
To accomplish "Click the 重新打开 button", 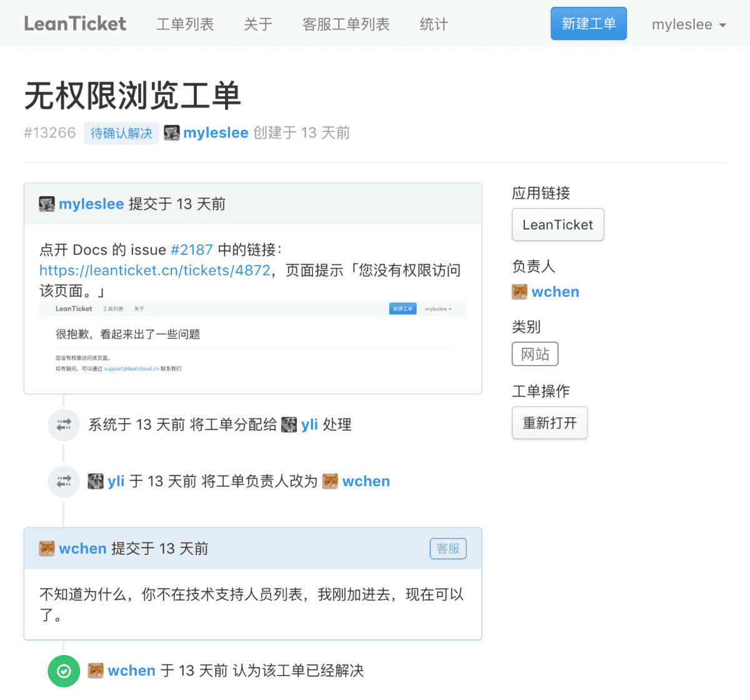I will click(x=549, y=423).
